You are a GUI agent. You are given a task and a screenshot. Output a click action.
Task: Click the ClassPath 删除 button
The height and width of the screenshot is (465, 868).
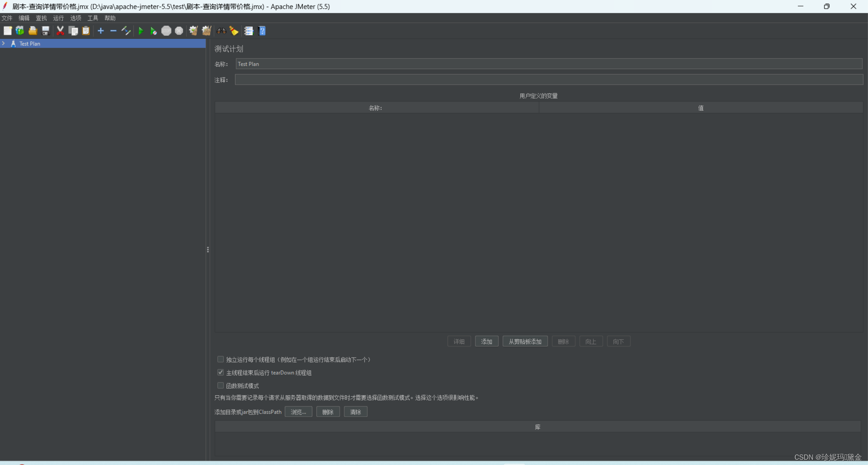point(328,412)
